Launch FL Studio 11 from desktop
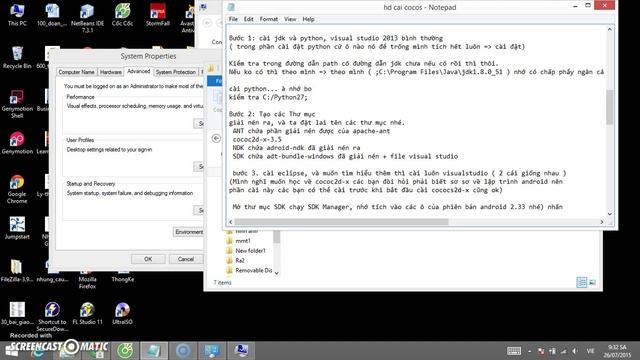The width and height of the screenshot is (640, 360). pyautogui.click(x=87, y=313)
